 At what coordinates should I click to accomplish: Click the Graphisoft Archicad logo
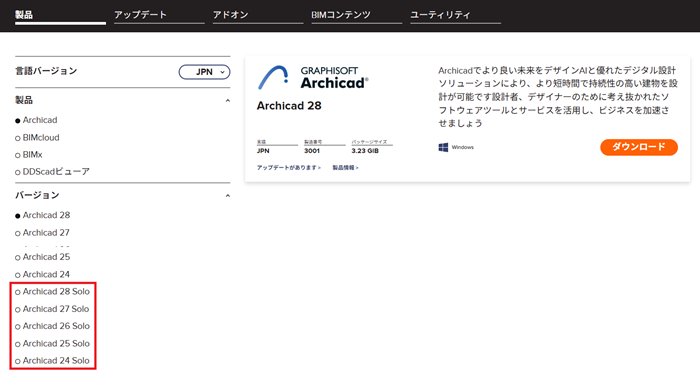[313, 78]
